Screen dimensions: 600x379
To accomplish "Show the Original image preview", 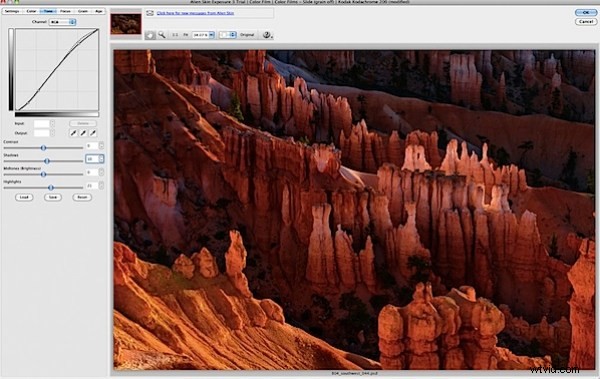I will tap(247, 35).
